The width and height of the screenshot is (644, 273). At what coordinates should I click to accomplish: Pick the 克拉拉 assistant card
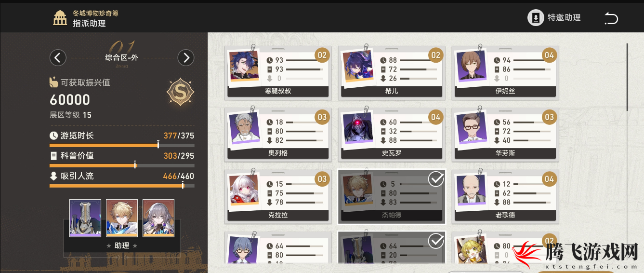pyautogui.click(x=278, y=196)
